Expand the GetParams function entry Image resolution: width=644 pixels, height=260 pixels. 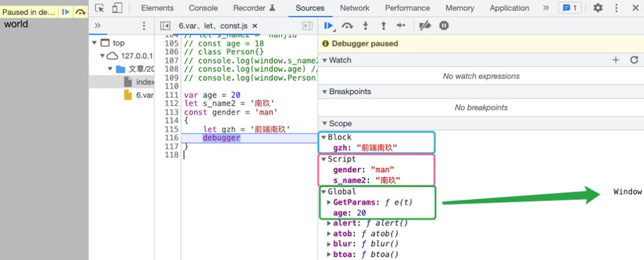329,202
